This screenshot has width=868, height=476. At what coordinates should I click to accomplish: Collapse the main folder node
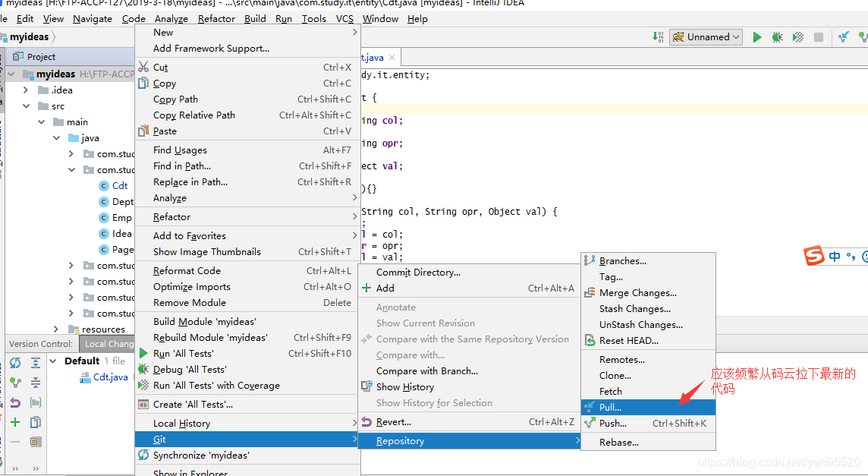click(x=42, y=122)
